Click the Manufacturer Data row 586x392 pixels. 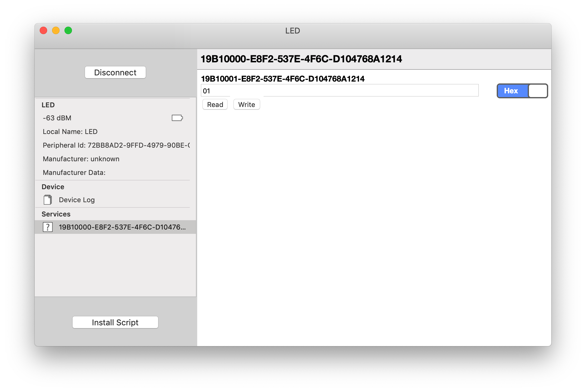(x=74, y=172)
